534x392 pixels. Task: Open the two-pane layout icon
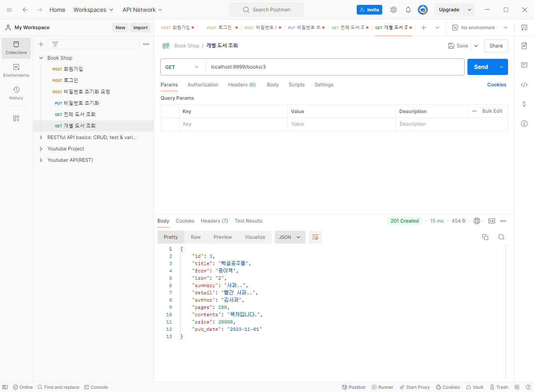point(517,387)
